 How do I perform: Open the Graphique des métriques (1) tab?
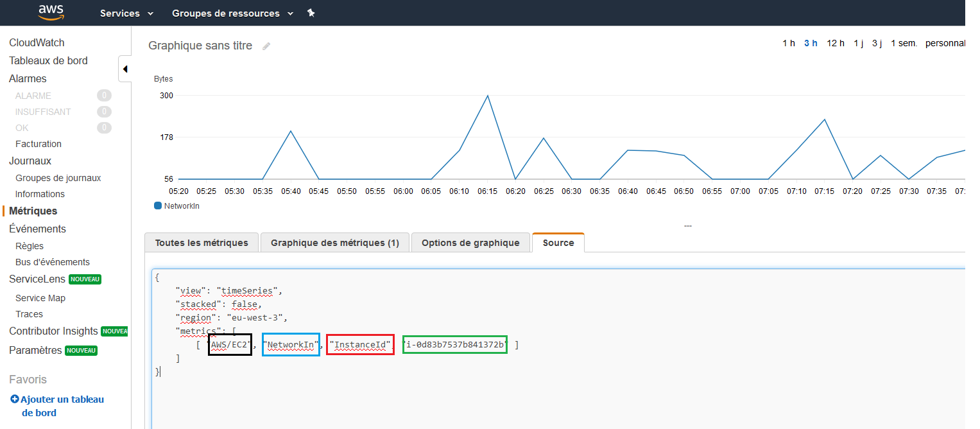tap(335, 243)
